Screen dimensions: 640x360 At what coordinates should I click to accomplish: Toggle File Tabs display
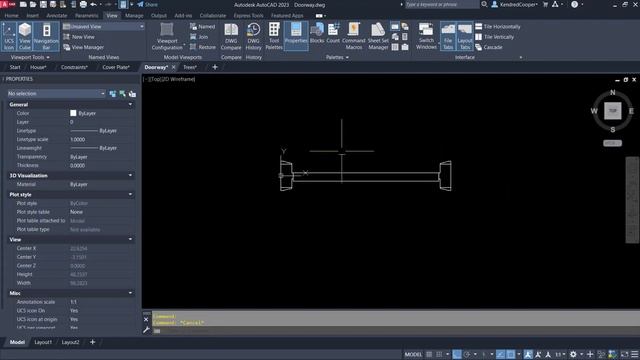pos(448,36)
